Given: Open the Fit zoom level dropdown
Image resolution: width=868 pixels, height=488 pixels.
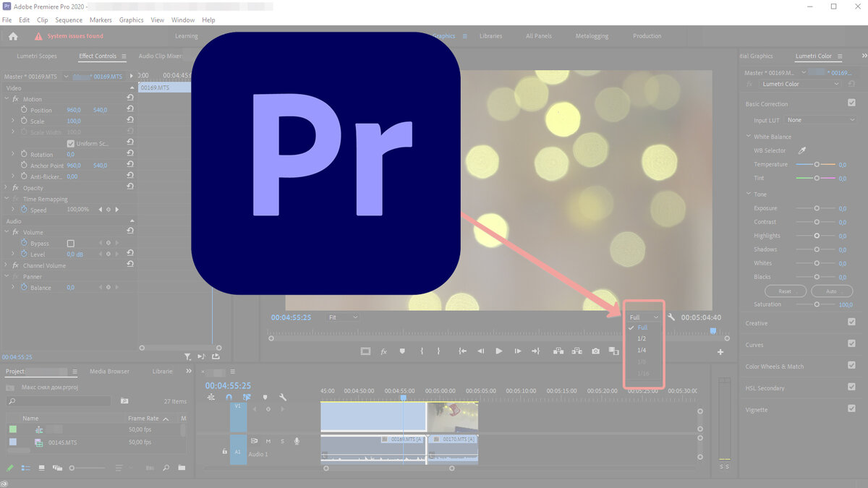Looking at the screenshot, I should pyautogui.click(x=343, y=317).
